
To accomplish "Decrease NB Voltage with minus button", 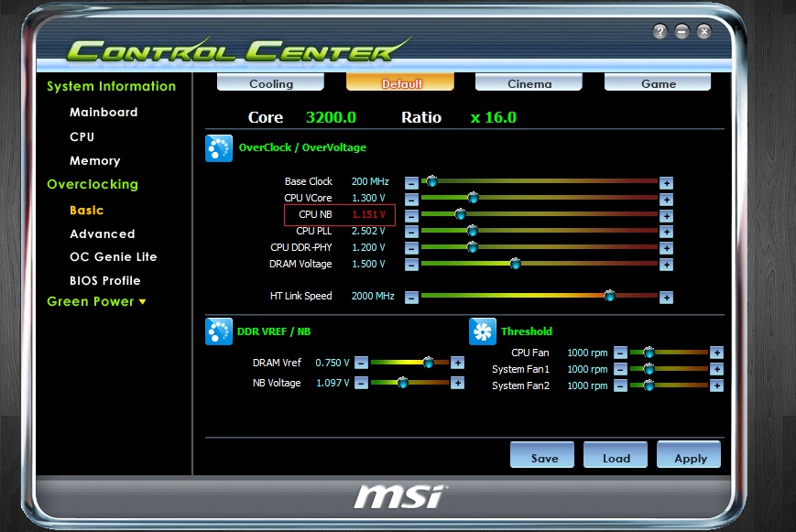I will pyautogui.click(x=361, y=383).
